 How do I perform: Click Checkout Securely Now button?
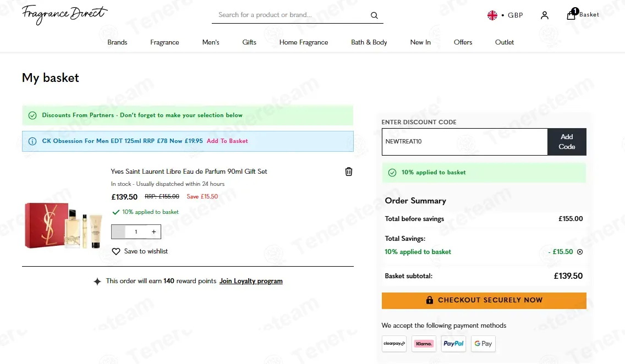pyautogui.click(x=484, y=300)
